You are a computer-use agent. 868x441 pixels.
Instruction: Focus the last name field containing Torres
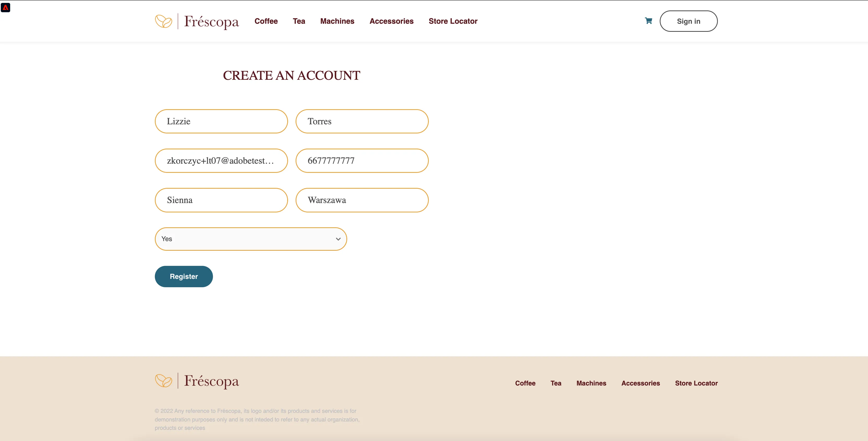click(x=362, y=121)
